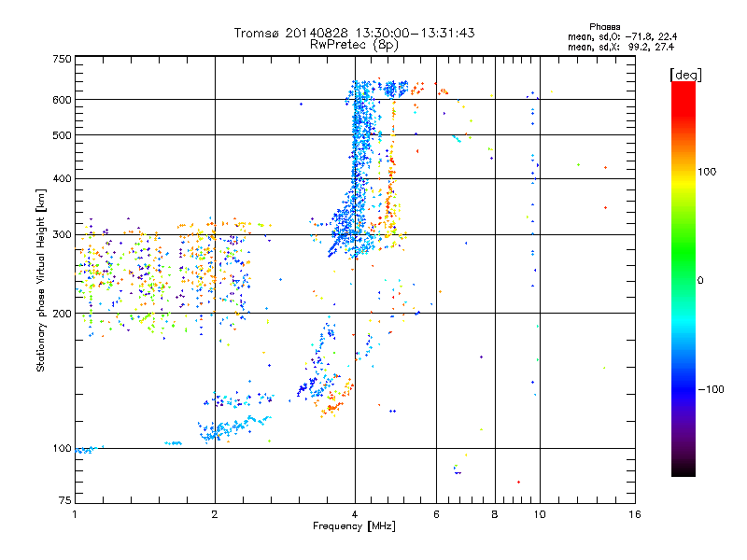
Task: Click the 'Phases' header label
Action: (x=604, y=27)
